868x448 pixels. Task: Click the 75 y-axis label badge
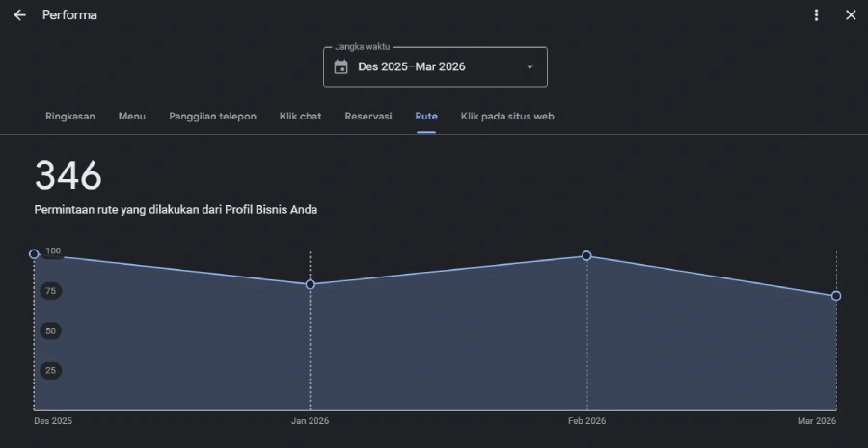point(50,291)
